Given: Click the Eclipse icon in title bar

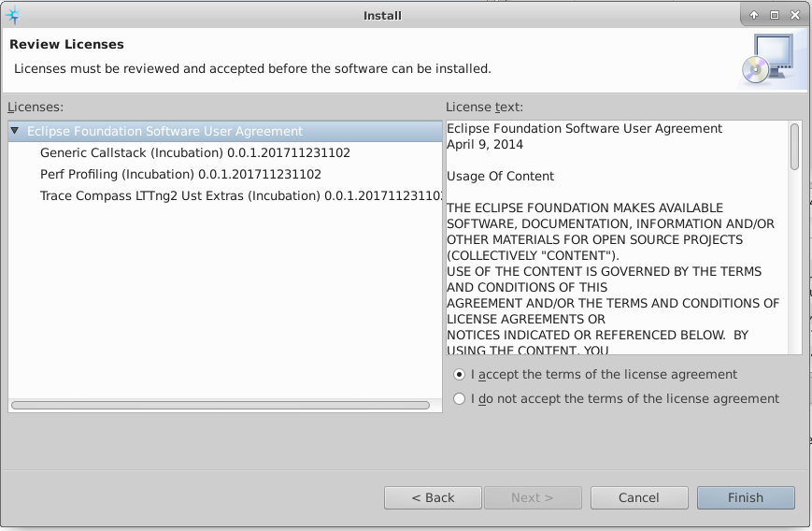Looking at the screenshot, I should (13, 14).
